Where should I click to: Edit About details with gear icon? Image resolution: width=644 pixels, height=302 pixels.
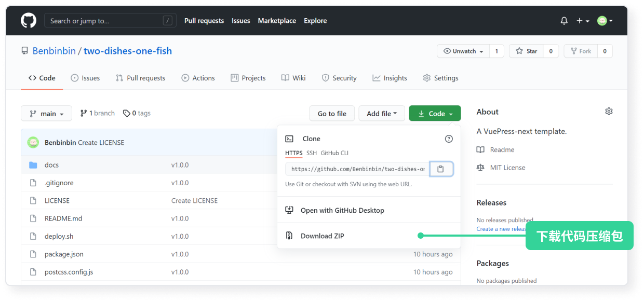pos(609,112)
